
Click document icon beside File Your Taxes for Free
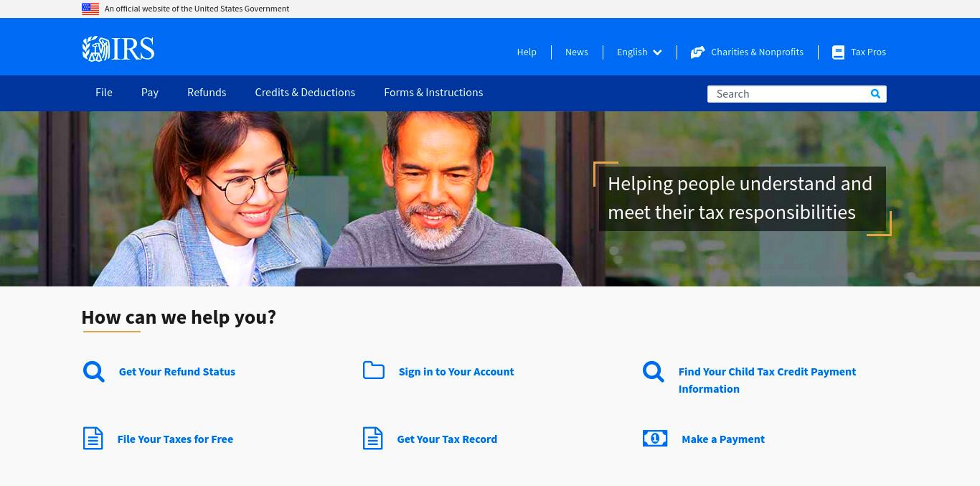(x=93, y=438)
